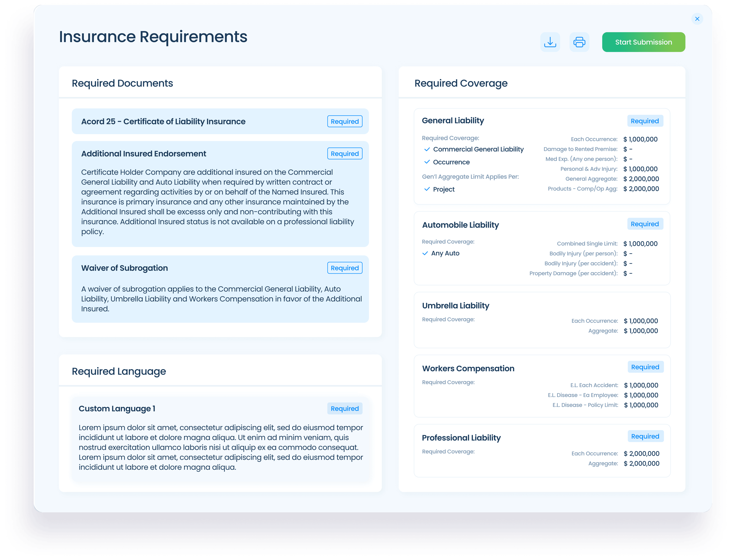730x560 pixels.
Task: Click the Umbrella Liability section header
Action: pyautogui.click(x=456, y=306)
